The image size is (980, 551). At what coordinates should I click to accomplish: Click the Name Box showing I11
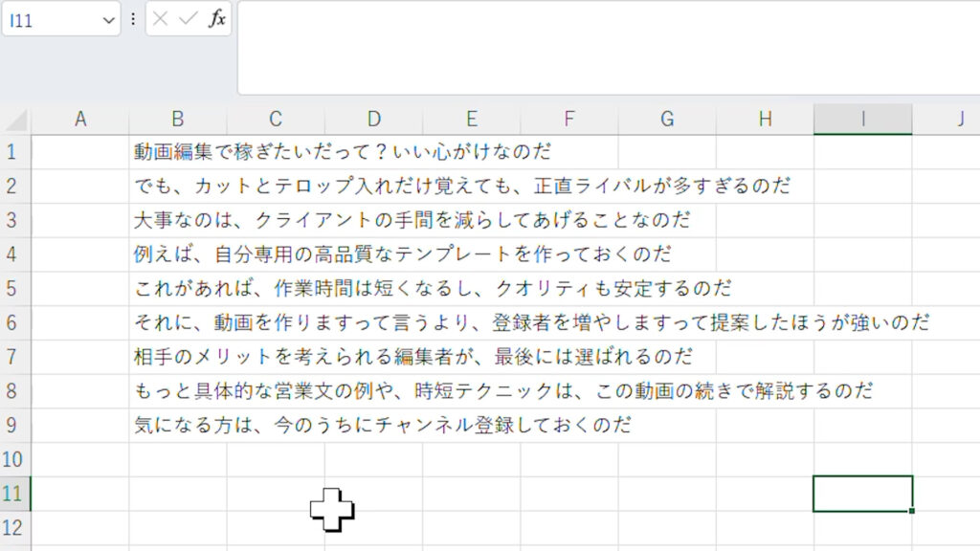pos(53,20)
